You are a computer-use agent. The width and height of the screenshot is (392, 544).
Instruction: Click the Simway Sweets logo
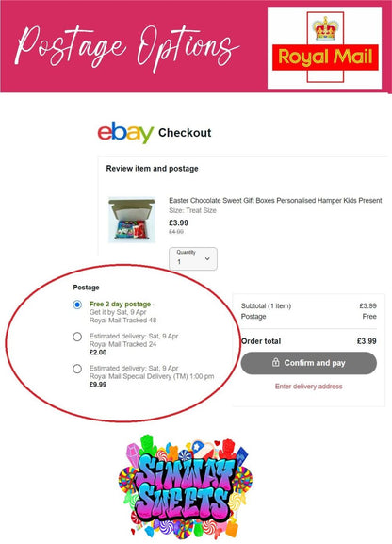coord(186,485)
